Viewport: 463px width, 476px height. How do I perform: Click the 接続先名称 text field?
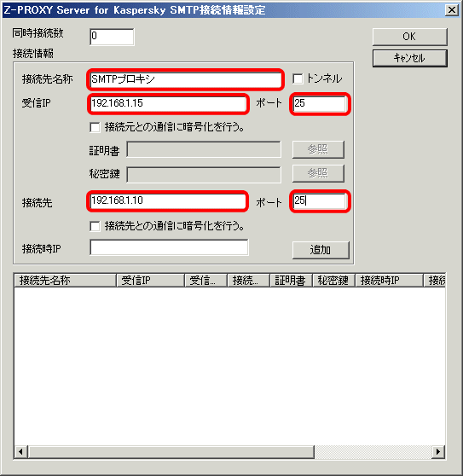(x=186, y=79)
